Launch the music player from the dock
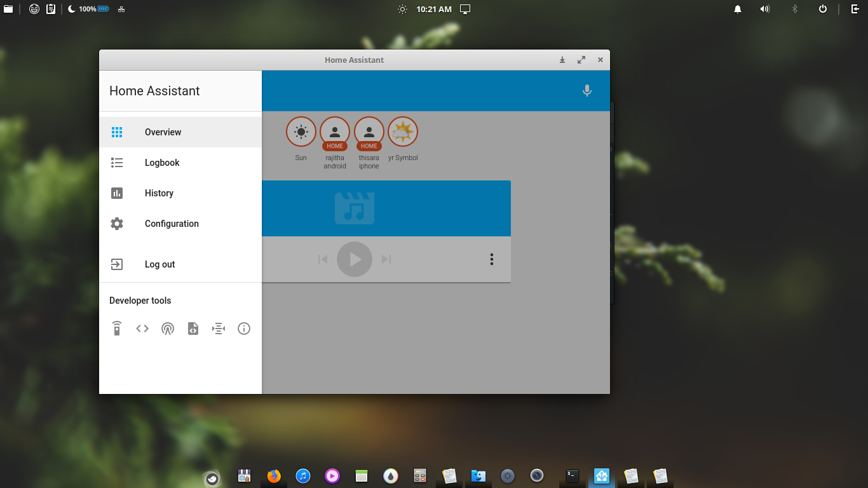 point(303,475)
